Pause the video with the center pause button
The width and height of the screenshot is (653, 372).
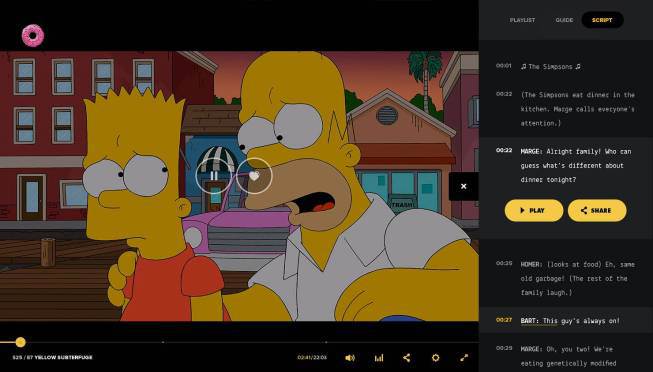coord(214,176)
